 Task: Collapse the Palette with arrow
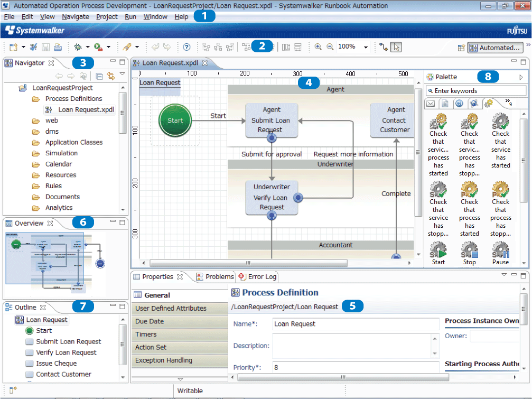click(521, 77)
